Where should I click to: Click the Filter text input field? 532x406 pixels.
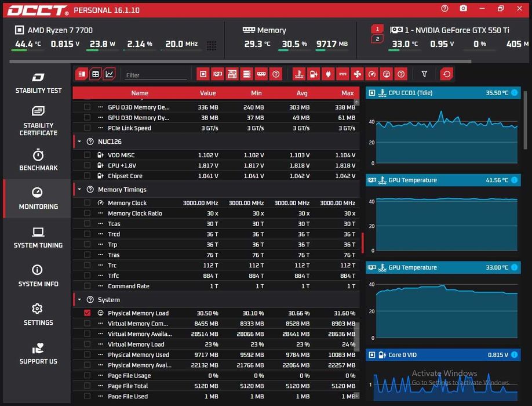tap(156, 75)
